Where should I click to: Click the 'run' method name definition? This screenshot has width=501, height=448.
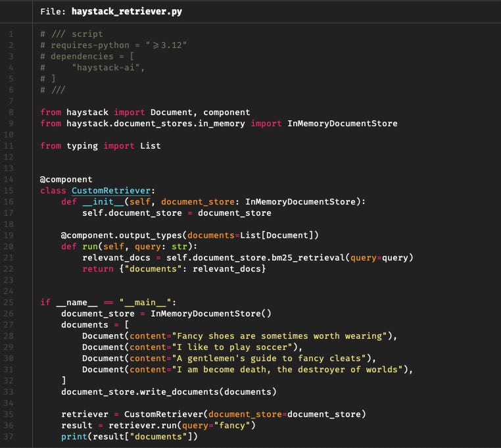(x=90, y=247)
